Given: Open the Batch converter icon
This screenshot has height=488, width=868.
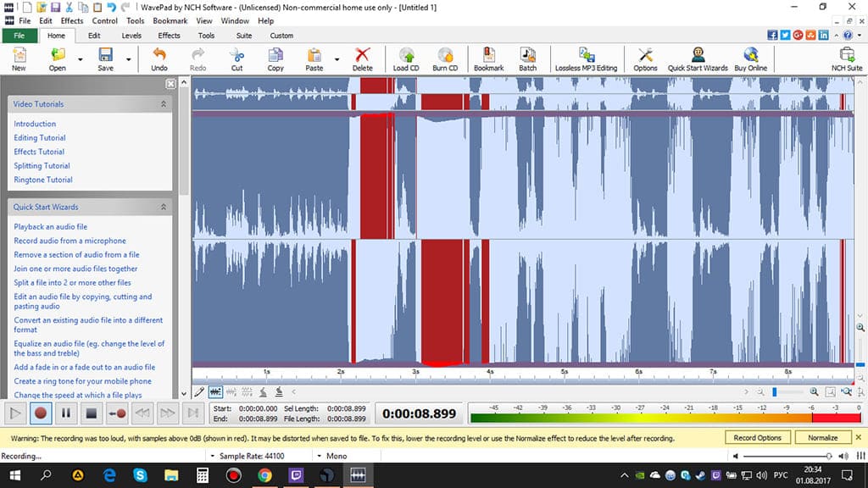Looking at the screenshot, I should point(527,59).
